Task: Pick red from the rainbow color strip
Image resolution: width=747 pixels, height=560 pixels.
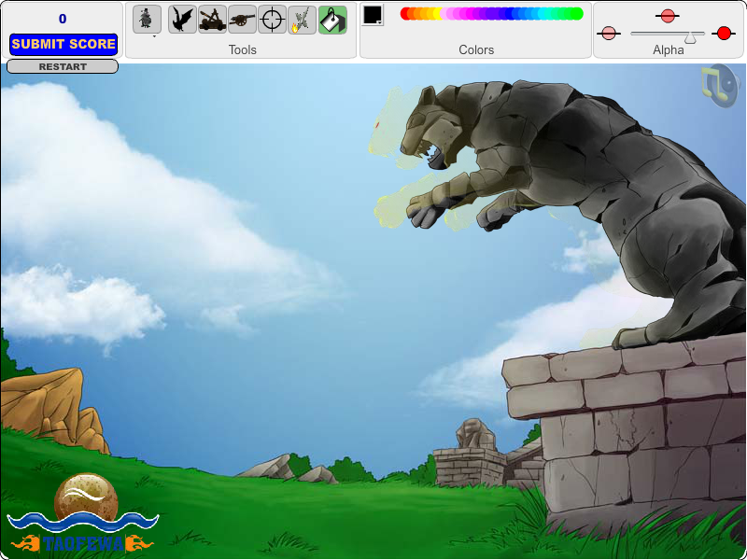Action: (406, 14)
